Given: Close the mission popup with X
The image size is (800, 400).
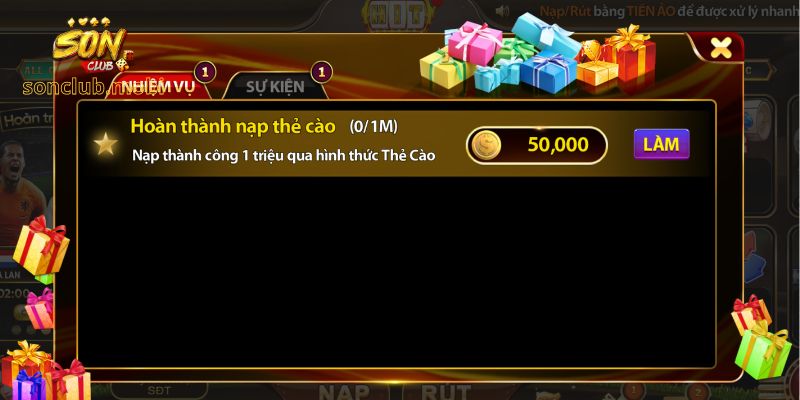Looking at the screenshot, I should point(720,48).
